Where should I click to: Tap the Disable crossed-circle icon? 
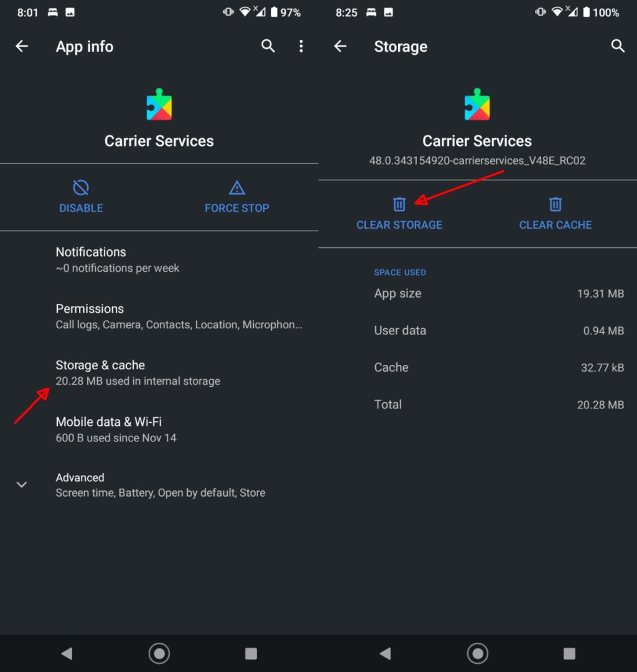point(80,187)
